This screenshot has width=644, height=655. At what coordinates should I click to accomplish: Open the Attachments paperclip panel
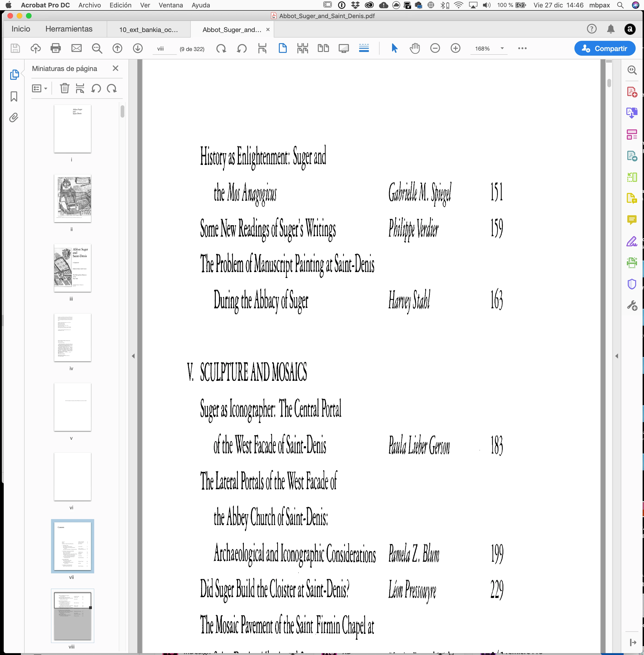click(14, 117)
